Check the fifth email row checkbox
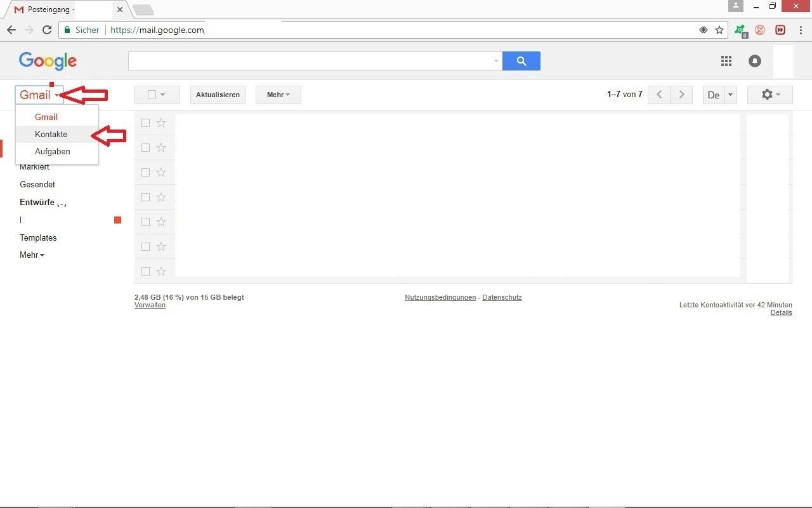 [x=146, y=222]
